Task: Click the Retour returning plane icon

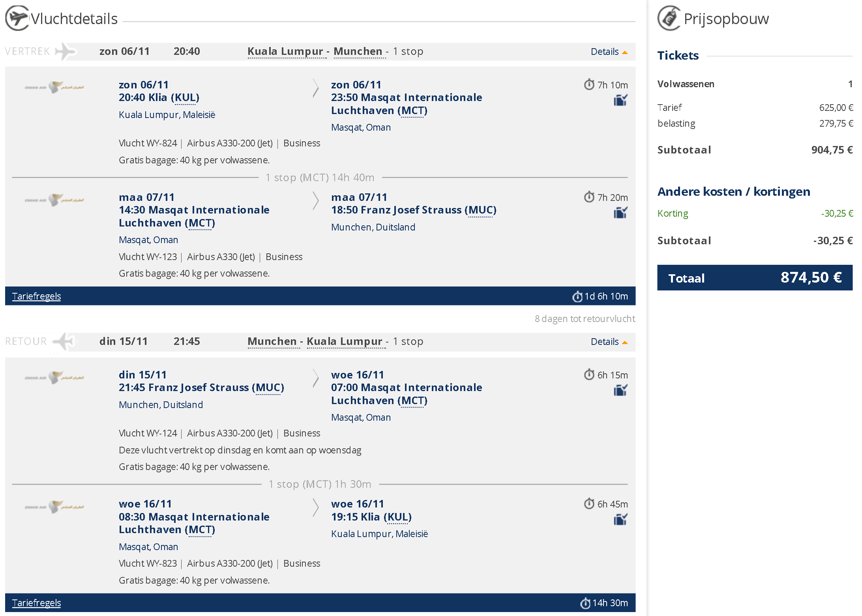Action: [x=64, y=341]
